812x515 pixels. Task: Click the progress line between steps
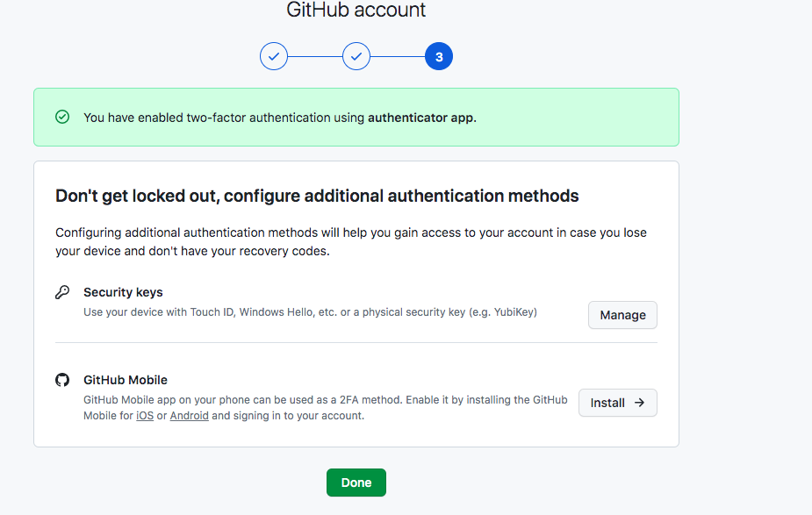314,55
